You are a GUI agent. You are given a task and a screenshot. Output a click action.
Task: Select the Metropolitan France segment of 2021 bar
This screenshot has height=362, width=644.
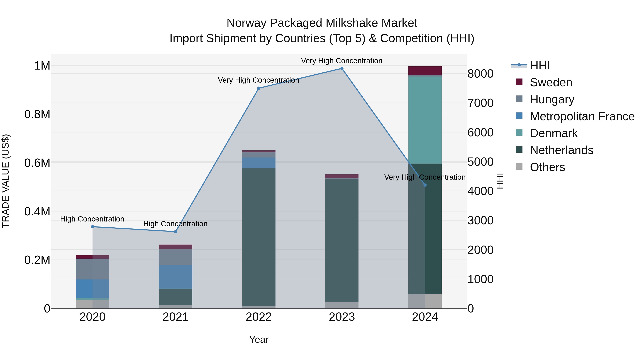[x=175, y=277]
